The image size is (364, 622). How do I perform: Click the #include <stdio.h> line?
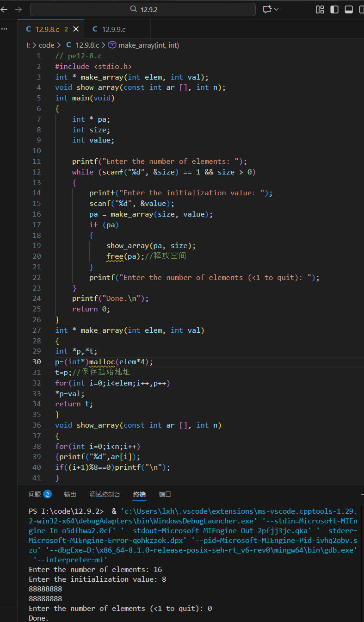coord(93,66)
